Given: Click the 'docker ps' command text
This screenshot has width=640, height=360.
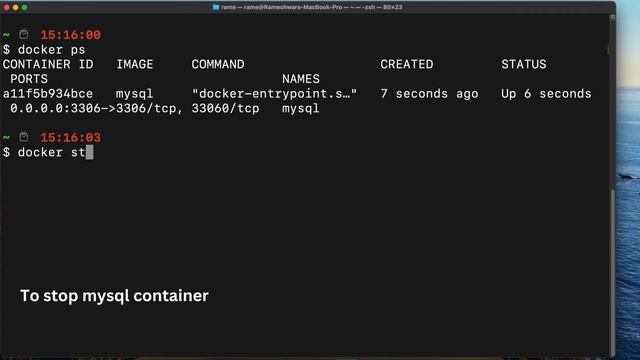Looking at the screenshot, I should pyautogui.click(x=51, y=50).
